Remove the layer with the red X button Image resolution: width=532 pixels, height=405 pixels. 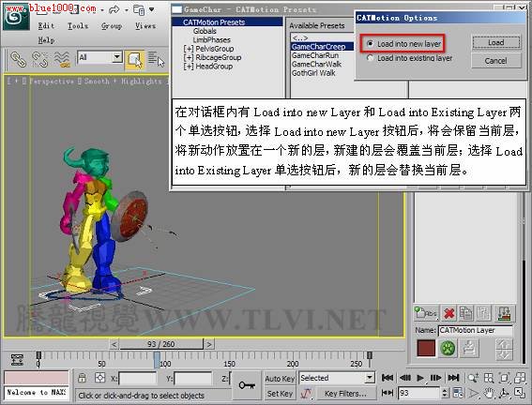[x=449, y=313]
